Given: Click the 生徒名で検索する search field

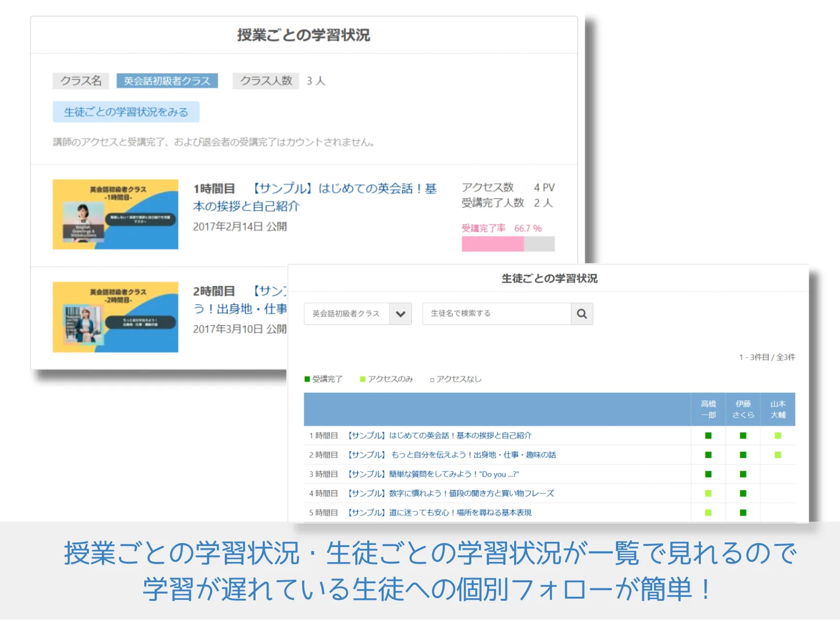Looking at the screenshot, I should click(496, 314).
